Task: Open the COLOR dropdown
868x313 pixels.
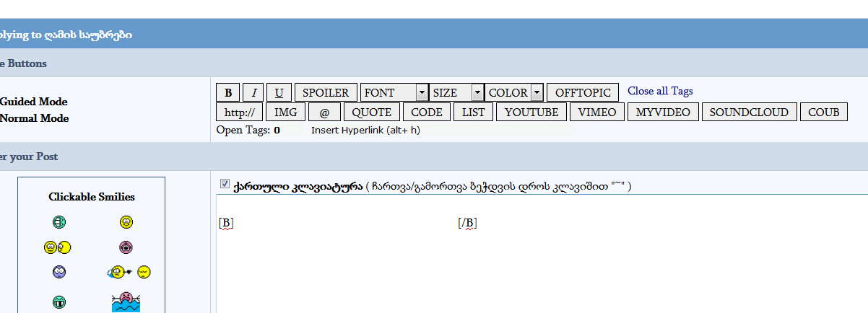Action: coord(514,92)
